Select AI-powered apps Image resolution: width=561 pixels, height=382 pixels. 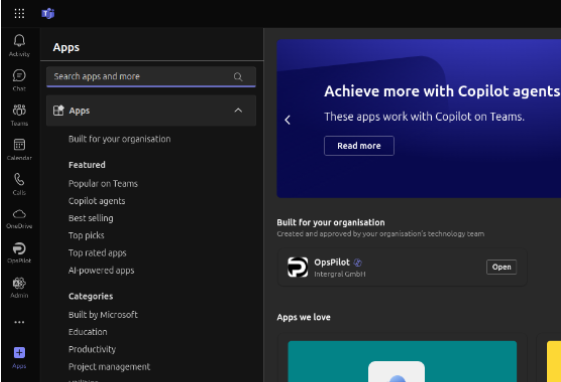101,270
